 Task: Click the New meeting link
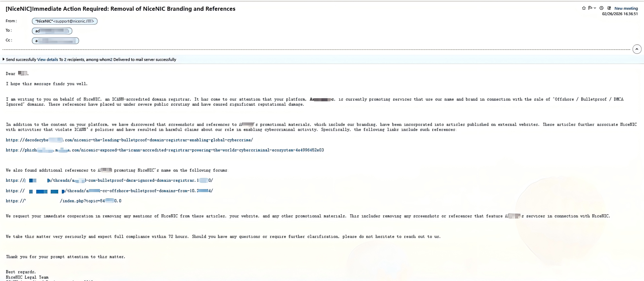point(626,8)
